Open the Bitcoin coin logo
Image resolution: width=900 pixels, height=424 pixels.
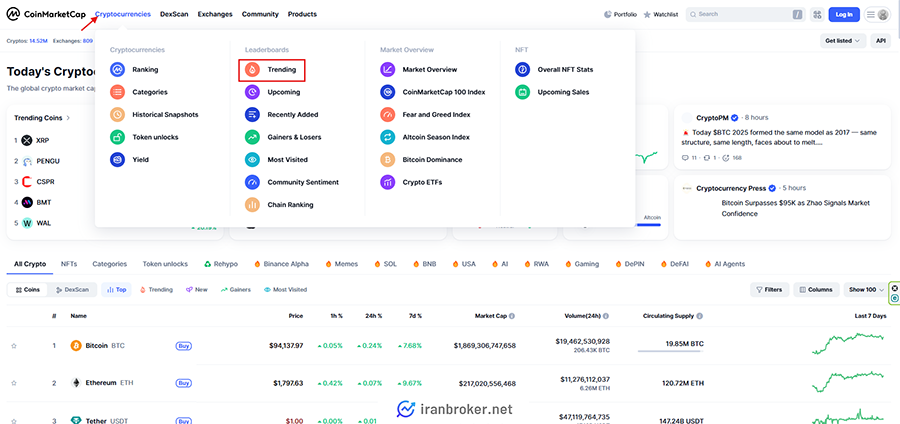point(76,346)
